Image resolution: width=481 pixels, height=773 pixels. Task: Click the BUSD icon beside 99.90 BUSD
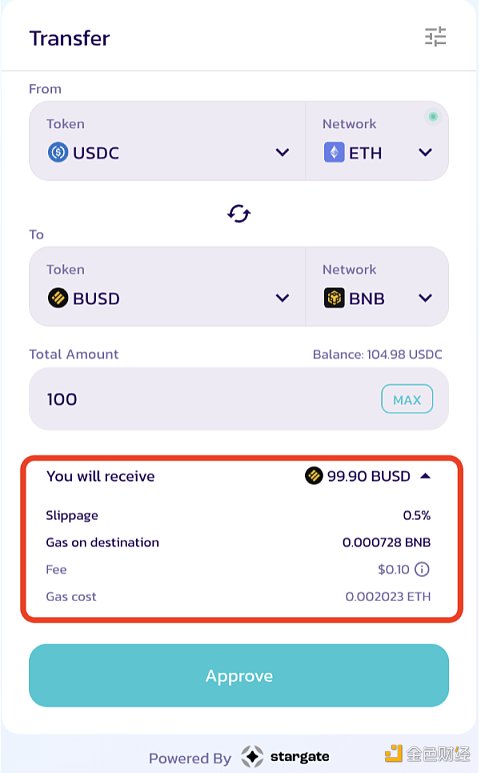[313, 476]
